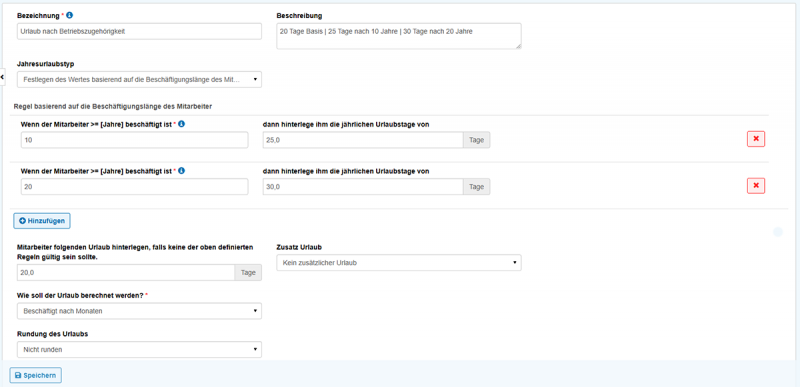This screenshot has height=387, width=800.
Task: Click Tage addon next to 20,0
Action: point(248,273)
